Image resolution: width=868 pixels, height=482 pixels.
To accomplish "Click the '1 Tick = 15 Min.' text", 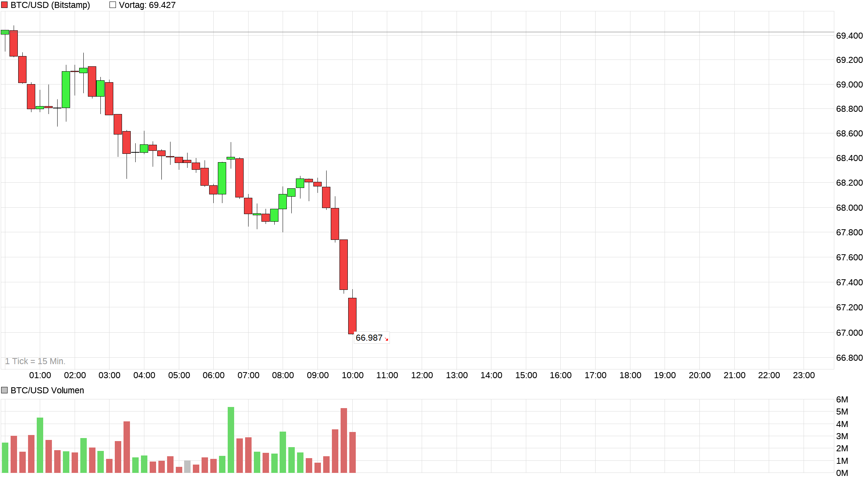I will click(35, 361).
